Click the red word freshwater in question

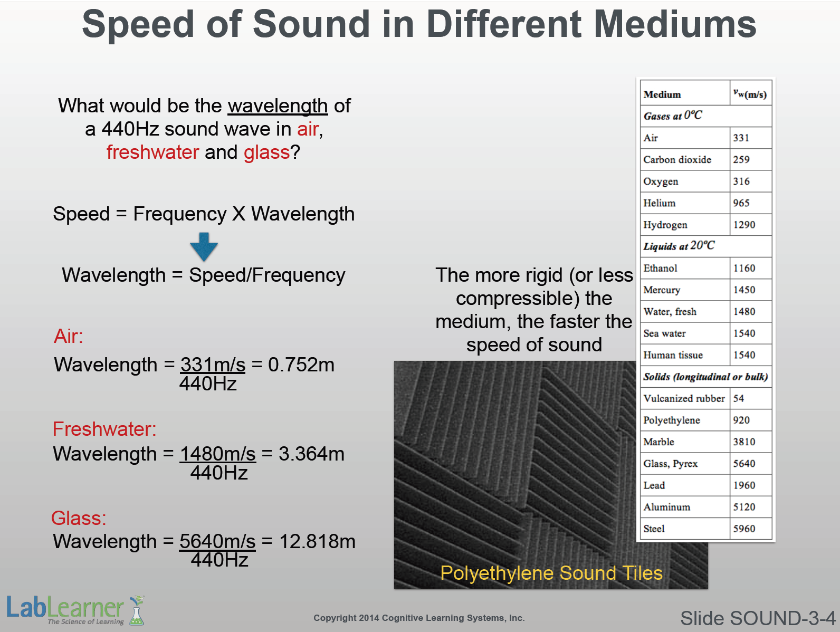tap(152, 152)
